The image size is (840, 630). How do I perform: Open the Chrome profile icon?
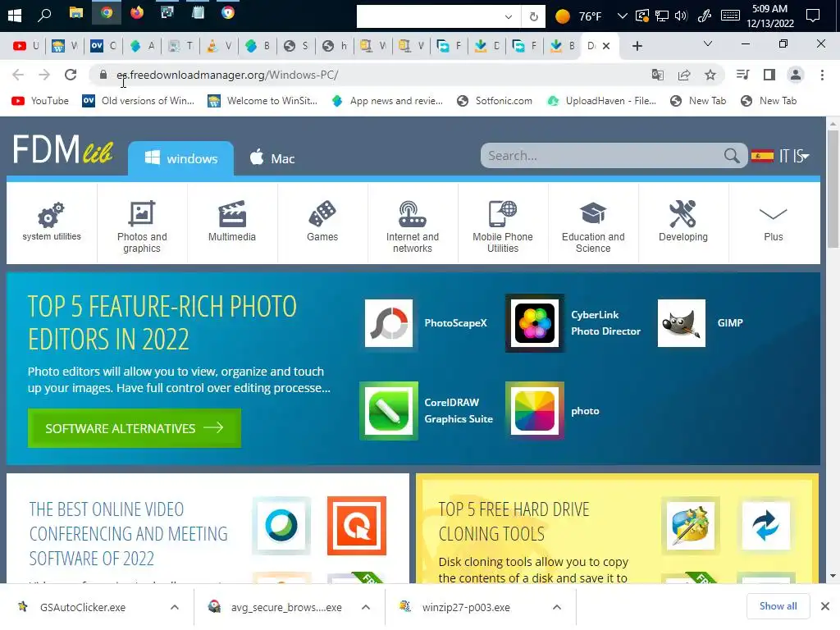(x=796, y=75)
